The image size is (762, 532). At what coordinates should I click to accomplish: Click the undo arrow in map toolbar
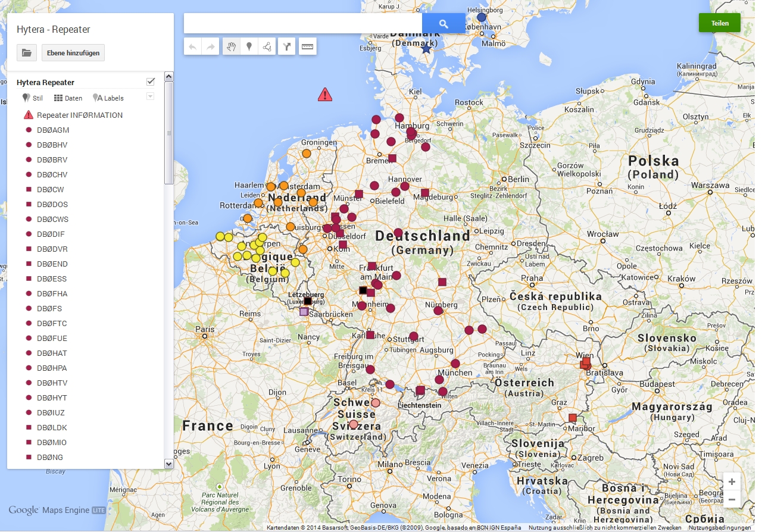point(193,46)
